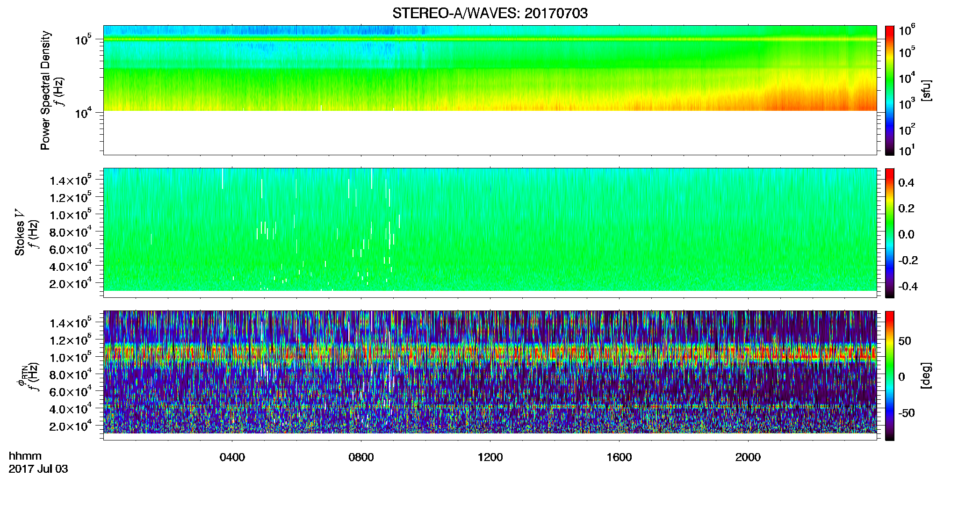
Task: Click the yellow line in top spectrogram
Action: 490,39
